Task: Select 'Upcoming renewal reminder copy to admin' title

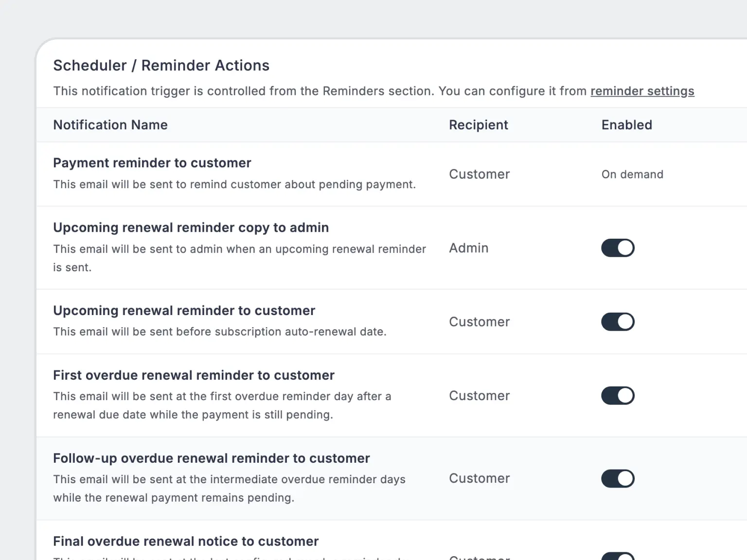Action: (191, 227)
